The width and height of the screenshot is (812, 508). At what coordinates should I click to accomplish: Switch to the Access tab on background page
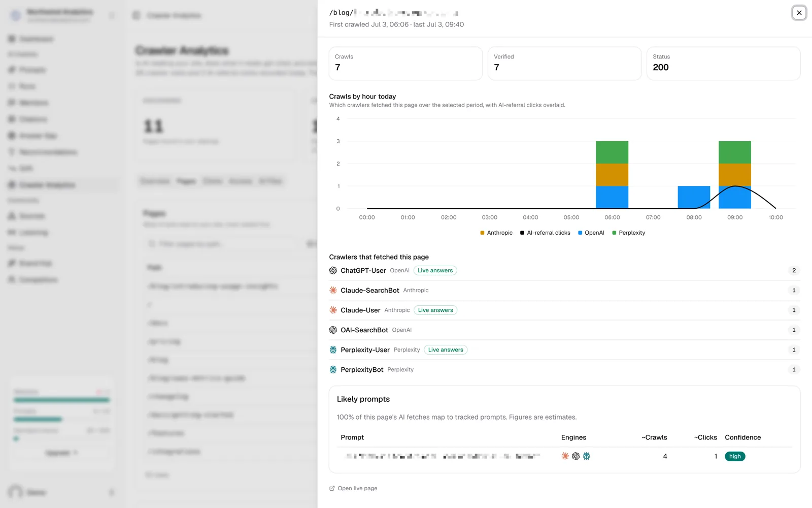[241, 181]
